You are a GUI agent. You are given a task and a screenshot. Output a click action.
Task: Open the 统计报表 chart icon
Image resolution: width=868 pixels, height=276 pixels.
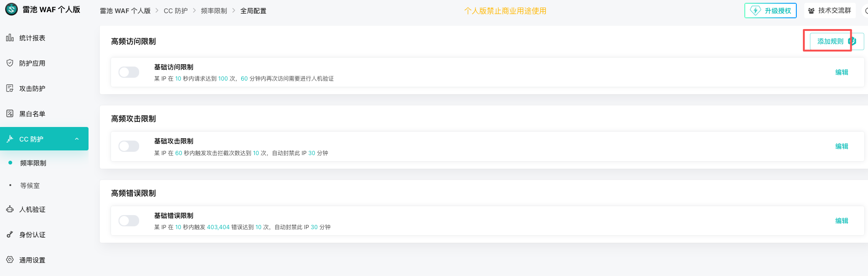coord(10,37)
